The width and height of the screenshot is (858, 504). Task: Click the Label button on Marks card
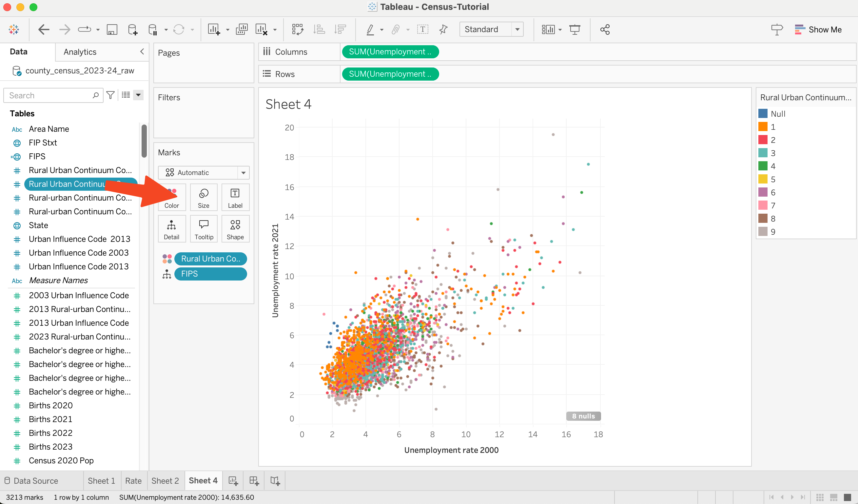pos(235,197)
